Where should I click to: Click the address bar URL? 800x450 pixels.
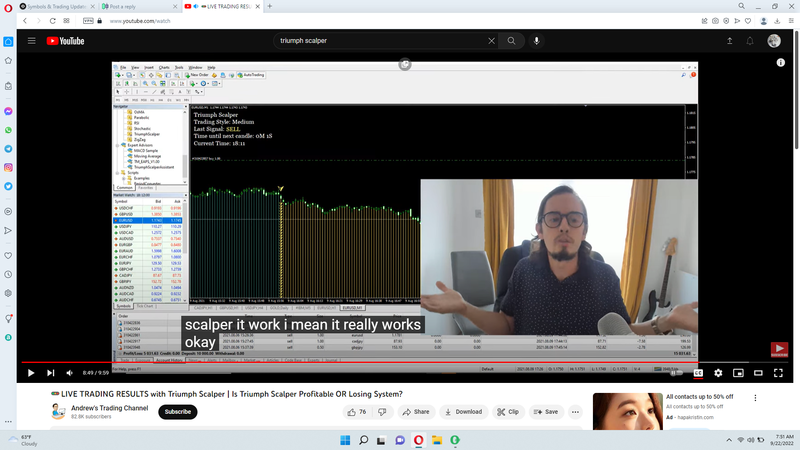tap(140, 21)
